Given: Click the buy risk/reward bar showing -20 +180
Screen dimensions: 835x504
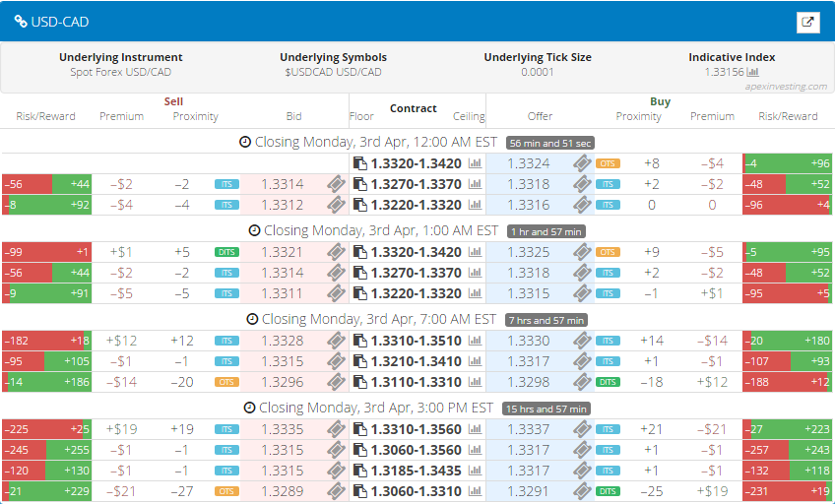Looking at the screenshot, I should tap(787, 341).
